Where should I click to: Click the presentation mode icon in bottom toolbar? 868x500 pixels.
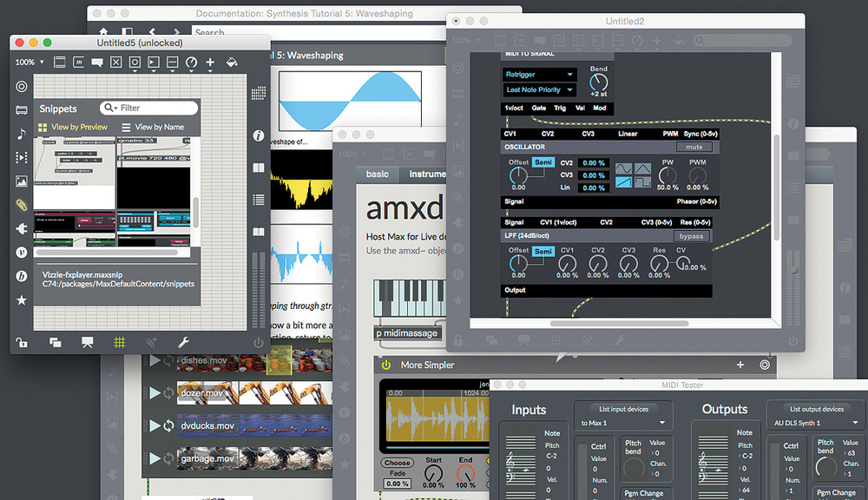[x=87, y=342]
